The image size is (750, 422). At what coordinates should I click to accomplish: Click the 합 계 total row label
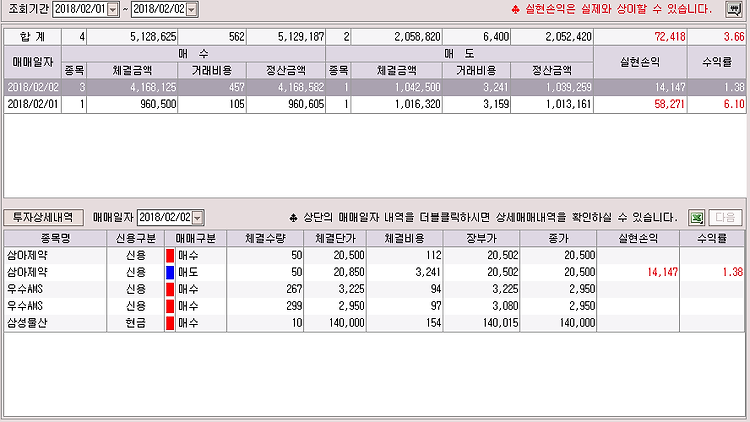coord(33,37)
